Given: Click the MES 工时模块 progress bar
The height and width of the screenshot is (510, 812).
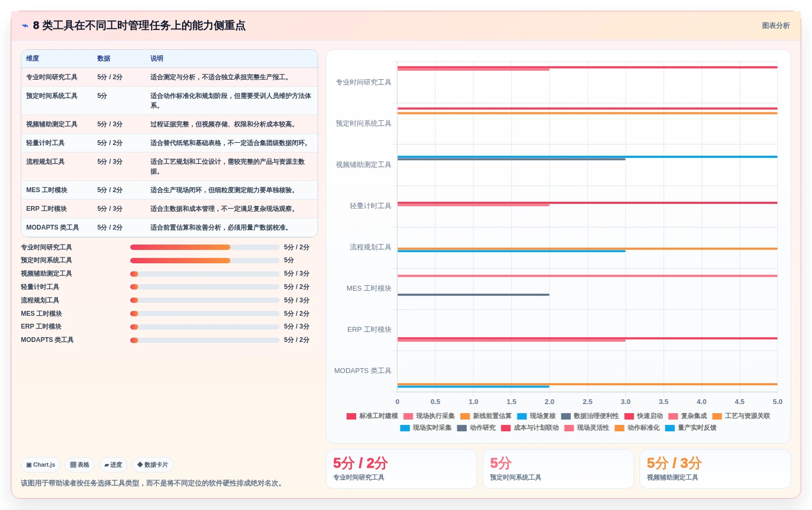Looking at the screenshot, I should tap(205, 314).
